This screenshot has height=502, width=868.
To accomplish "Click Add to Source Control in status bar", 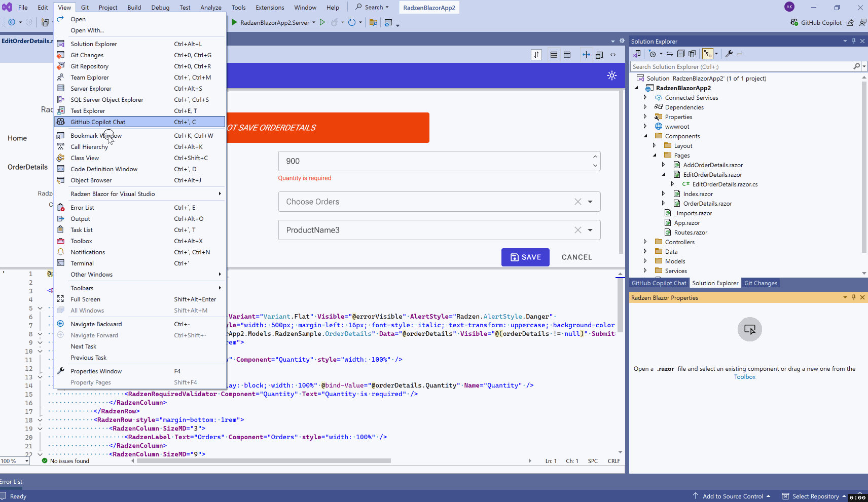I will 731,496.
